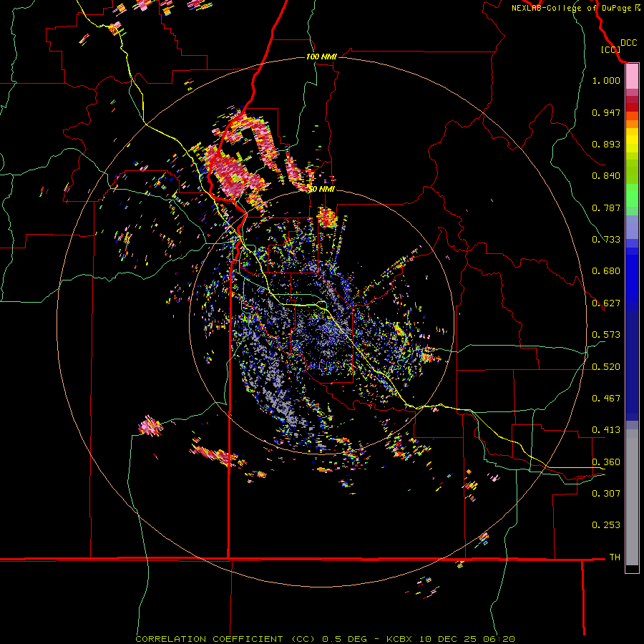
Task: Pick the light pink segment of the color bar
Action: [632, 77]
